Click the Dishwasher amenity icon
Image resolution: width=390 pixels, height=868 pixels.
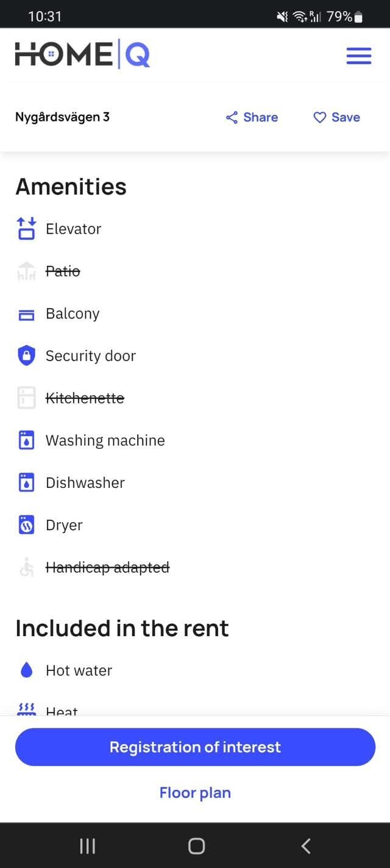coord(26,482)
